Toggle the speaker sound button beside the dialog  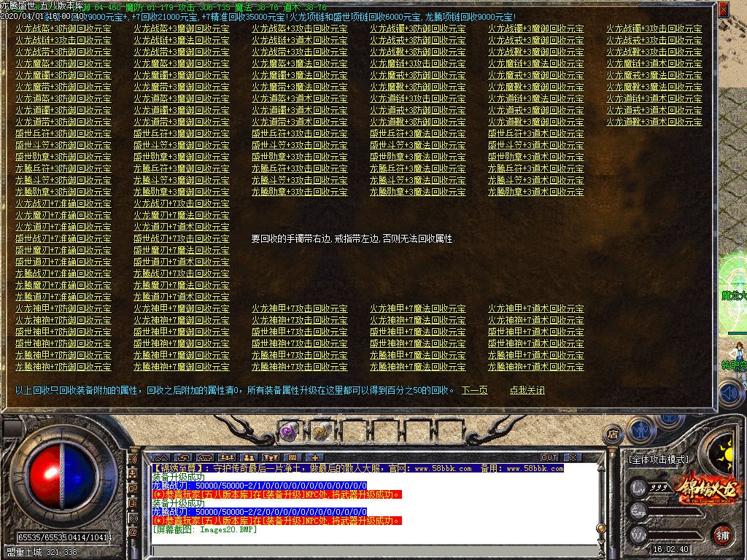coord(729,393)
